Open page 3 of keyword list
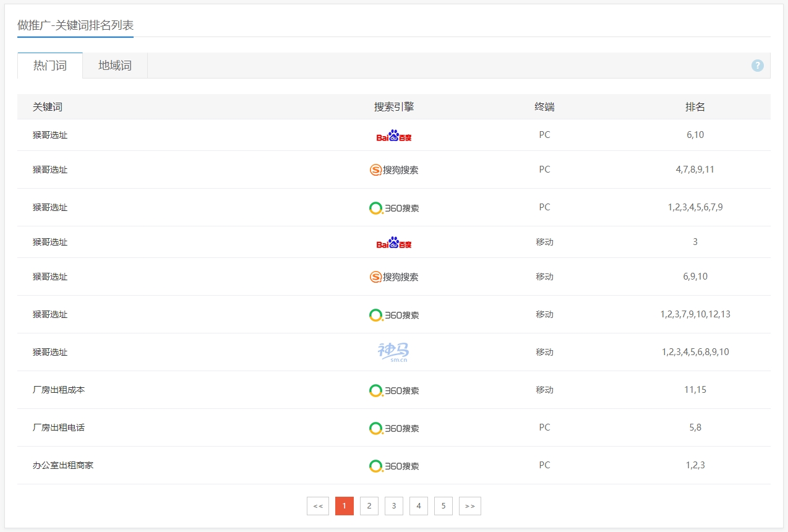Screen dimensions: 788x532 (394, 506)
